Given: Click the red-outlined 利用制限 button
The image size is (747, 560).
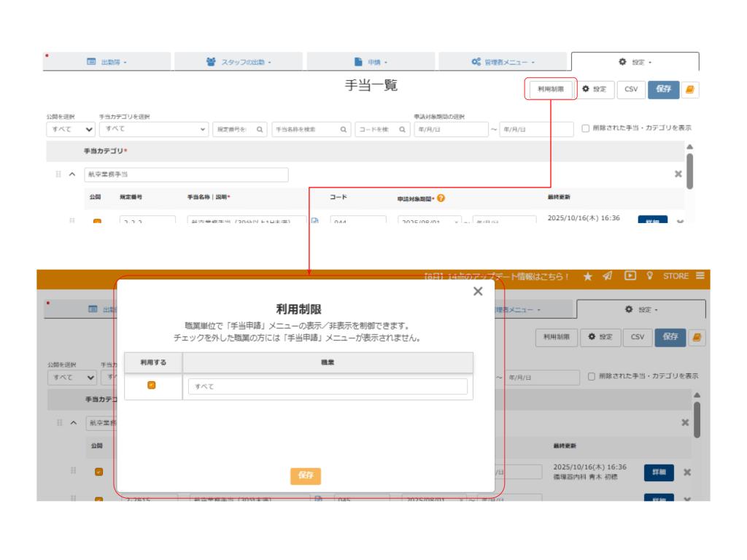Looking at the screenshot, I should (x=551, y=89).
